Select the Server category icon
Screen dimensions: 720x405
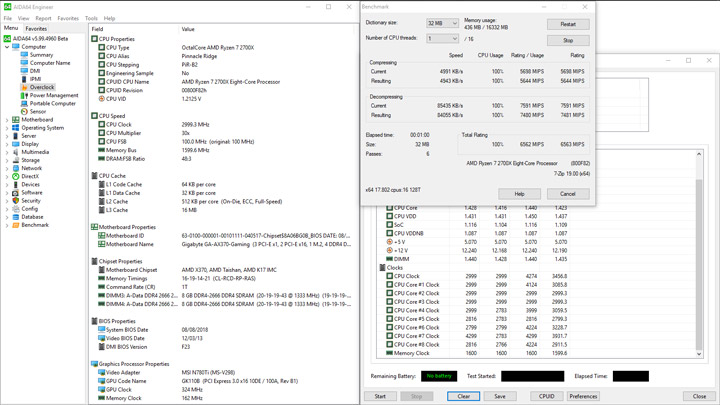pyautogui.click(x=16, y=136)
